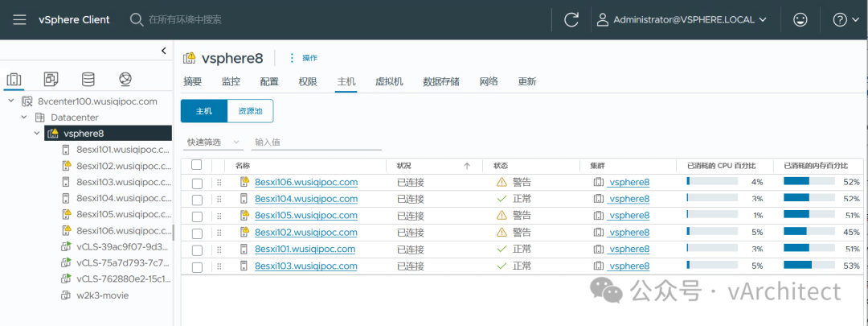Focus the 输入值 filter field
This screenshot has width=868, height=326.
coord(317,142)
